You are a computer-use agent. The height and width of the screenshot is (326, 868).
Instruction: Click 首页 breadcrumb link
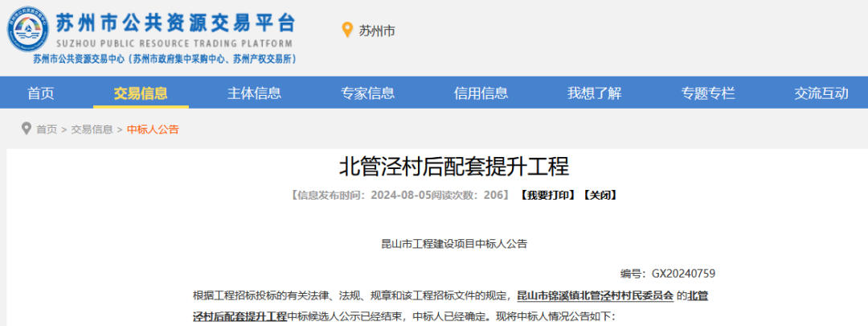click(47, 130)
